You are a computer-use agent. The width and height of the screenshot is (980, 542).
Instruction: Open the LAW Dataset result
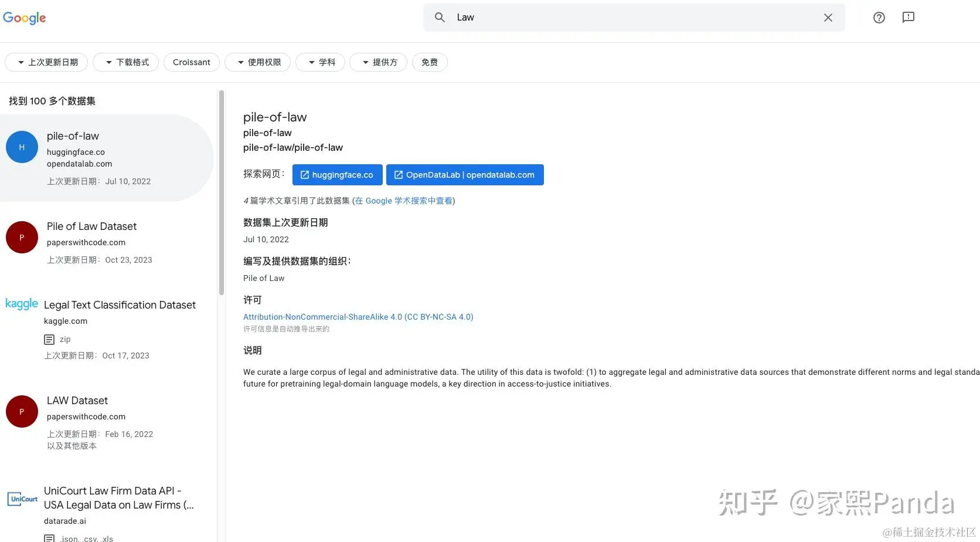[x=77, y=401]
